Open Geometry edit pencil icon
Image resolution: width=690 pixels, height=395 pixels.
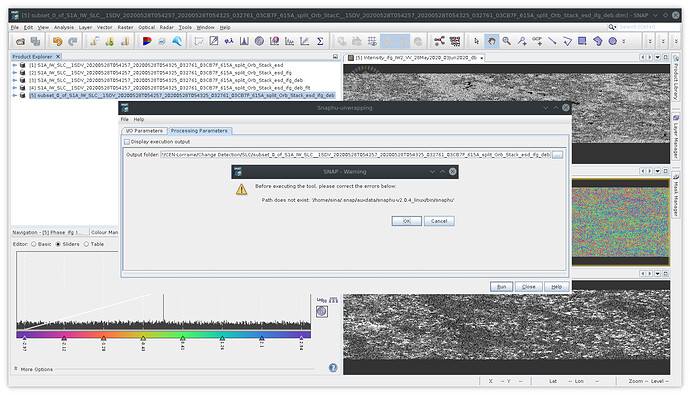214,41
